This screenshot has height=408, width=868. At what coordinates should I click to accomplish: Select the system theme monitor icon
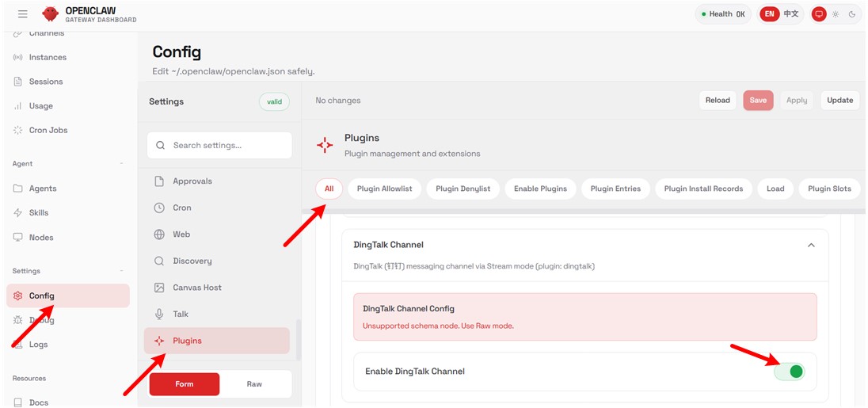(819, 14)
